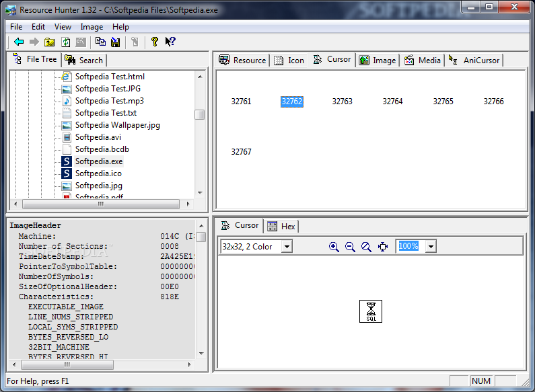Viewport: 535px width, 392px height.
Task: Click the Back arrow toolbar icon
Action: tap(19, 42)
